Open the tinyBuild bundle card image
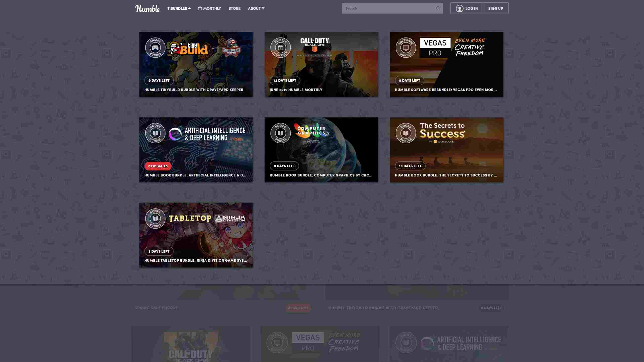The image size is (644, 362). coord(196,64)
